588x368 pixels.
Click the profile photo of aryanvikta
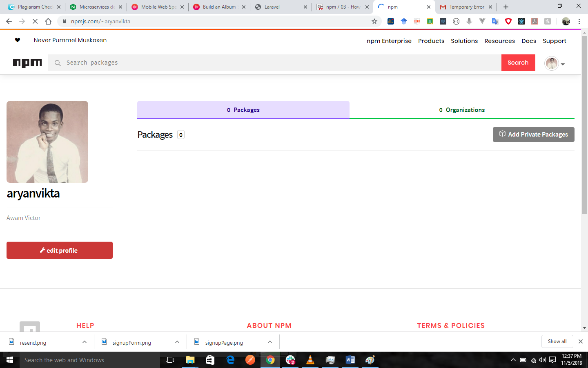(47, 142)
